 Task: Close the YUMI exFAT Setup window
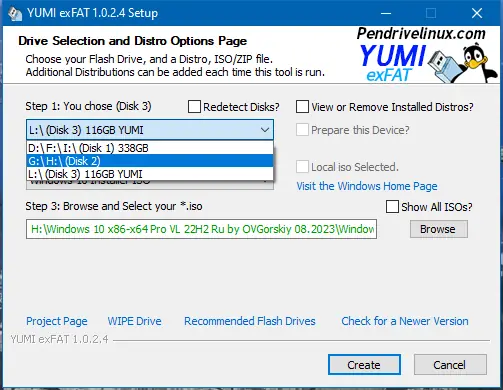point(477,13)
